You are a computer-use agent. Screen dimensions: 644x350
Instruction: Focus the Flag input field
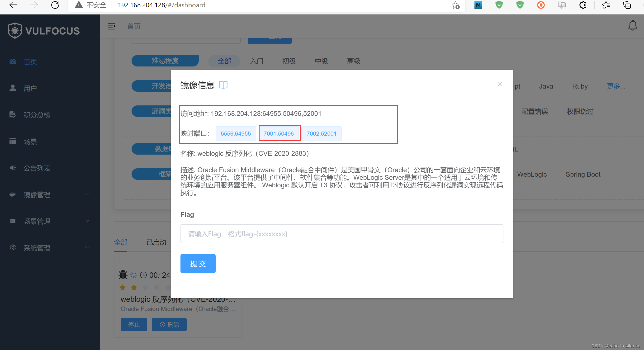(342, 234)
